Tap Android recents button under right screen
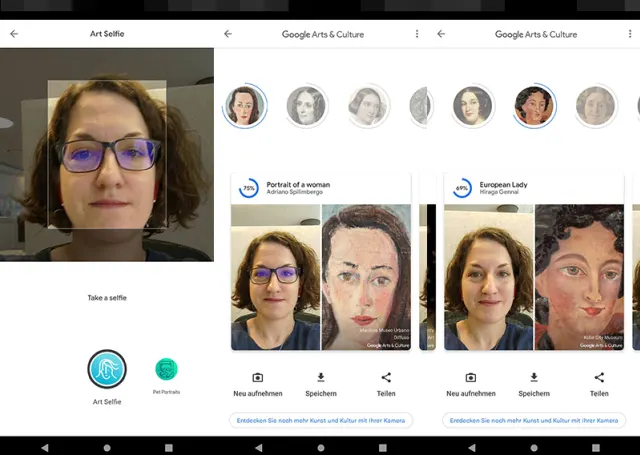 [x=596, y=448]
